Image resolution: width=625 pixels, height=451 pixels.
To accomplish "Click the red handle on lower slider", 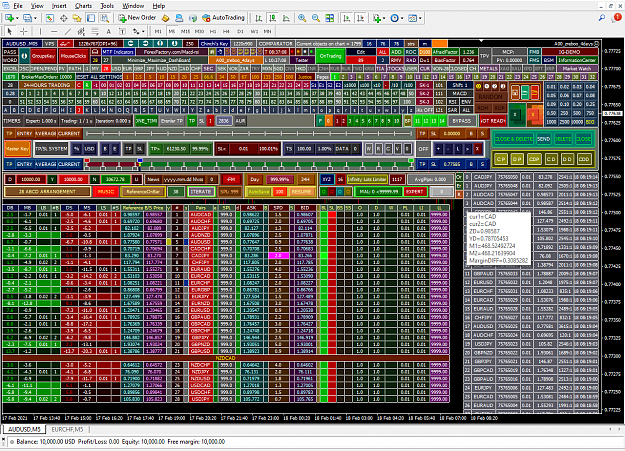I will click(x=86, y=161).
